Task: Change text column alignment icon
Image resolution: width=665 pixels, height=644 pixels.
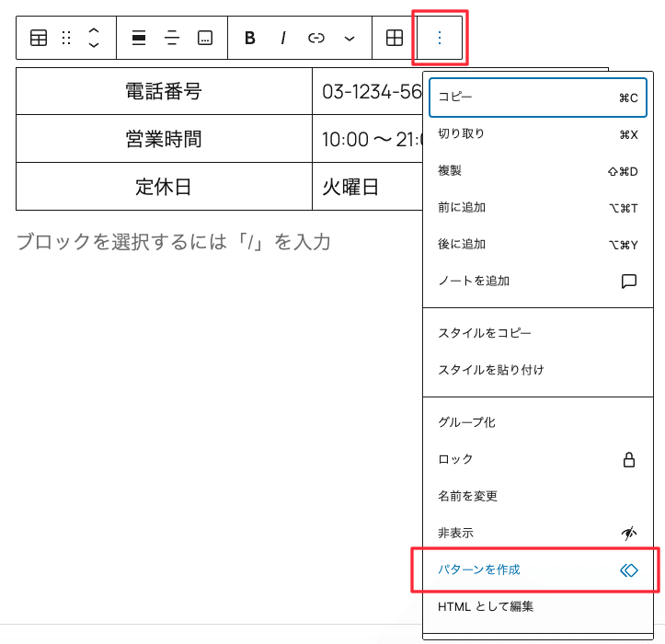Action: (x=172, y=39)
